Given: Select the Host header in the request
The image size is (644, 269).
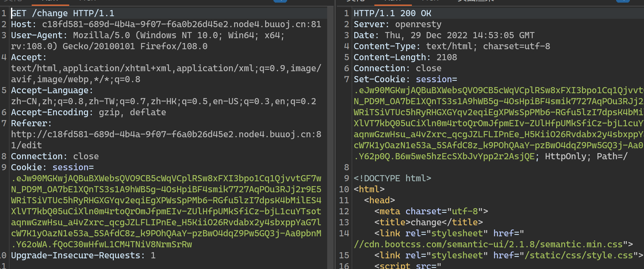Looking at the screenshot, I should click(x=166, y=24).
